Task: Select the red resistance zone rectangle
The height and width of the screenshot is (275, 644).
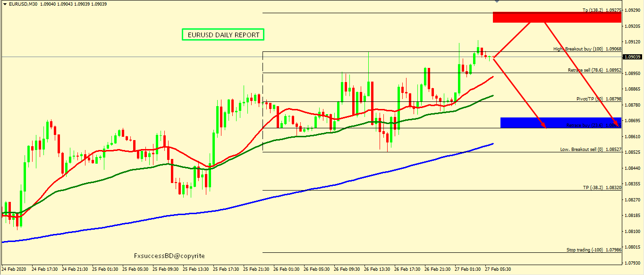Action: pyautogui.click(x=557, y=17)
